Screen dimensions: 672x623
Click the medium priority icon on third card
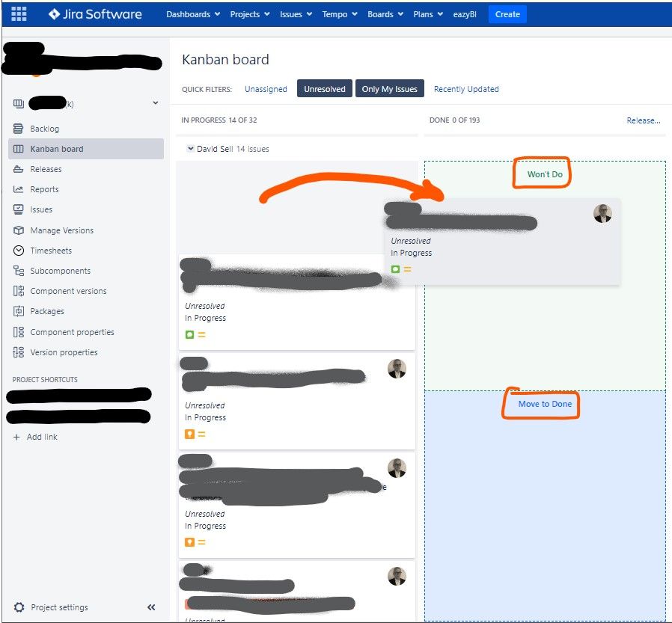(x=201, y=542)
